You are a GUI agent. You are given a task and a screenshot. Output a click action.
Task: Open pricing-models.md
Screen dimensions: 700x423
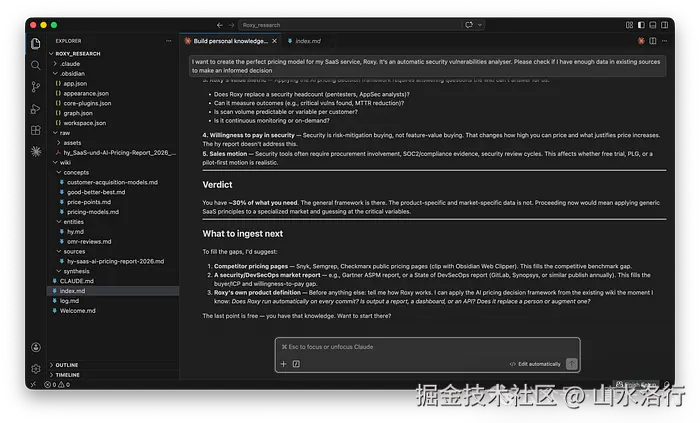[x=113, y=212]
